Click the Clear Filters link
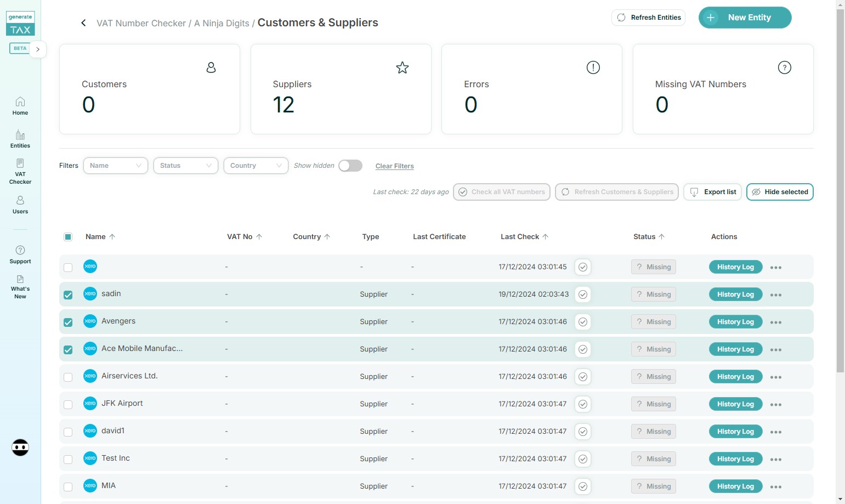 tap(395, 166)
